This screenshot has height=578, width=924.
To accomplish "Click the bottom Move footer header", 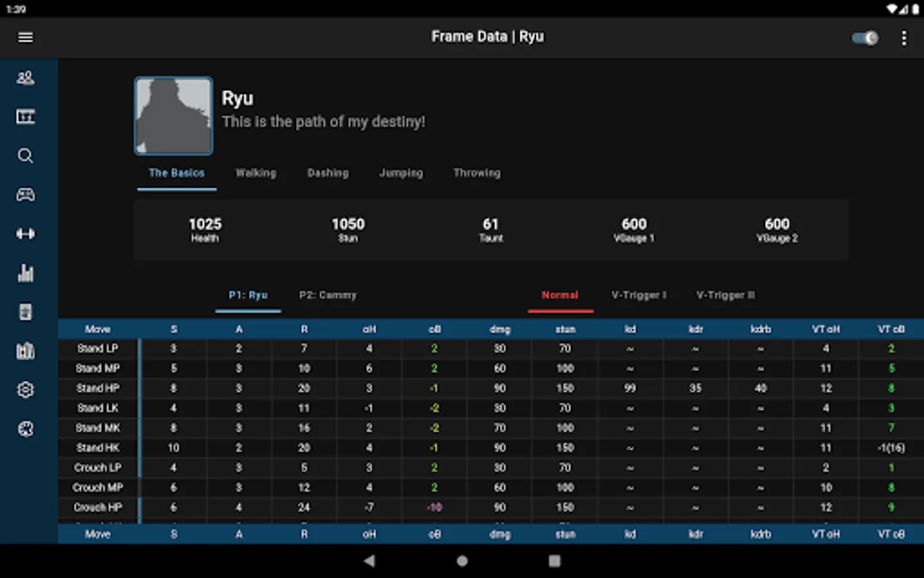I will pos(98,534).
